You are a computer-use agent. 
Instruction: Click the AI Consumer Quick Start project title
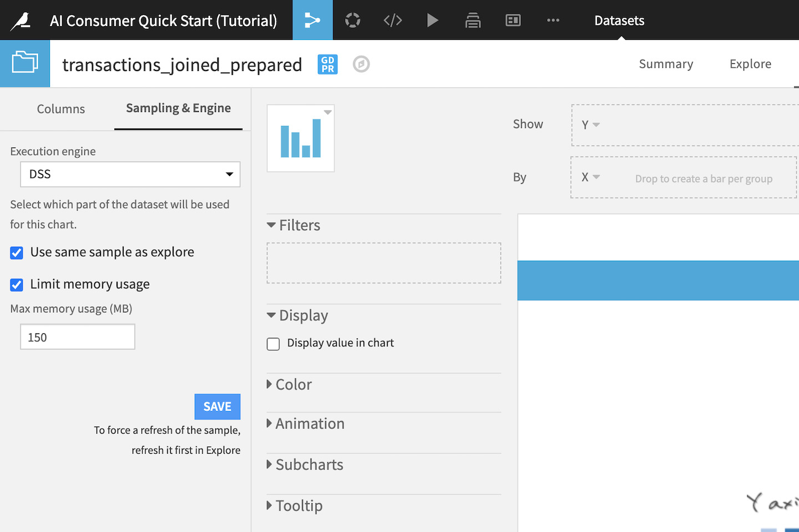click(163, 21)
